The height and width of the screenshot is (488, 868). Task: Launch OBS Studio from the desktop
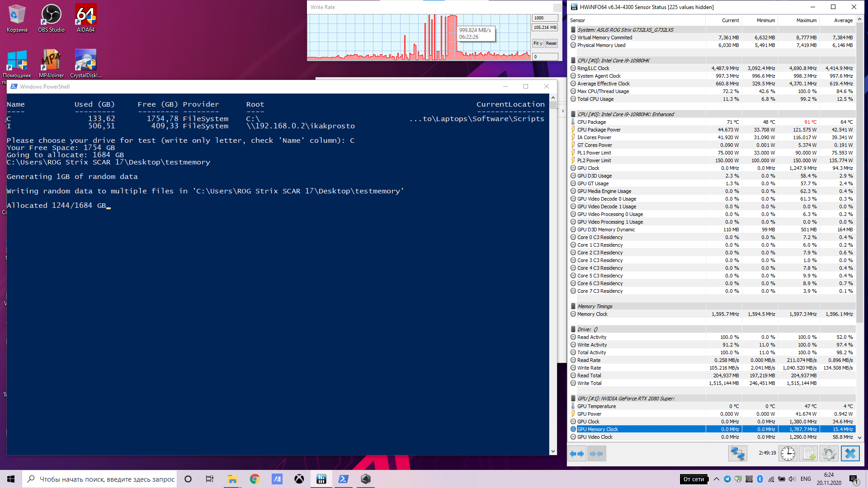51,18
